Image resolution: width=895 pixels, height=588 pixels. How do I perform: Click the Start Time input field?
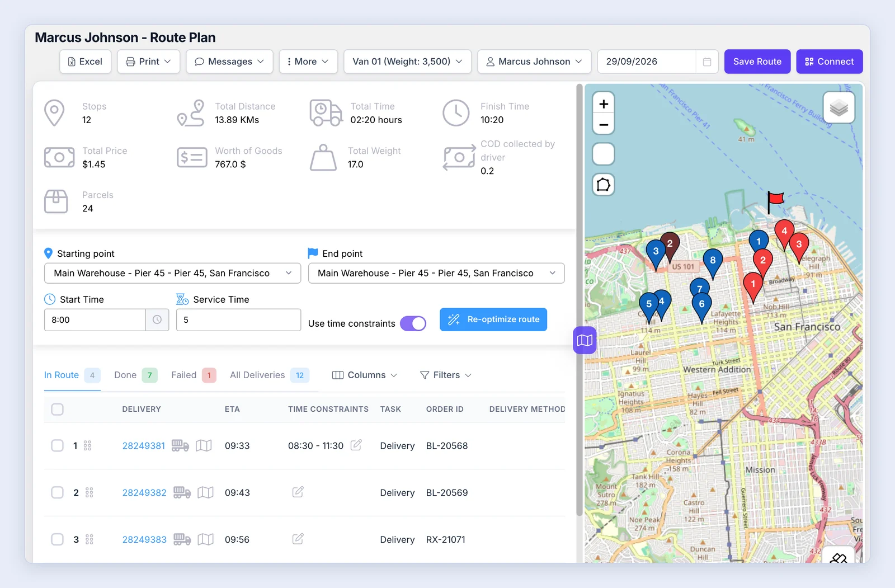tap(95, 319)
